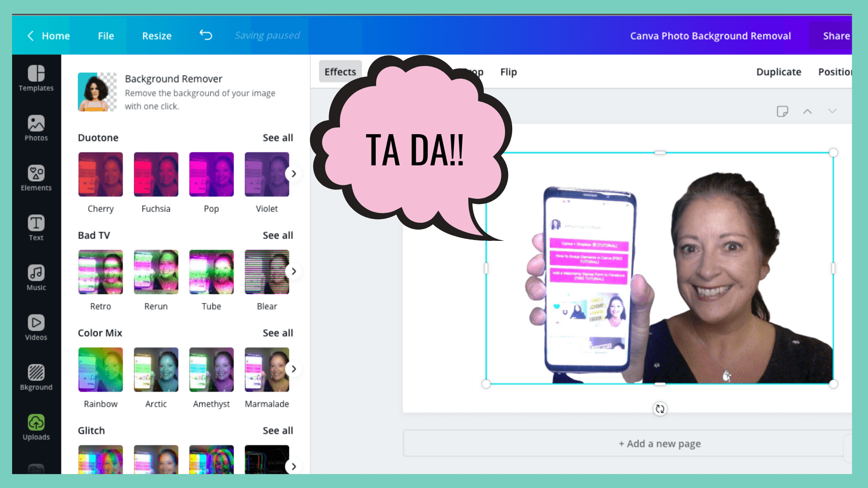Open the Elements sidebar panel
The height and width of the screenshot is (488, 868).
(x=36, y=178)
